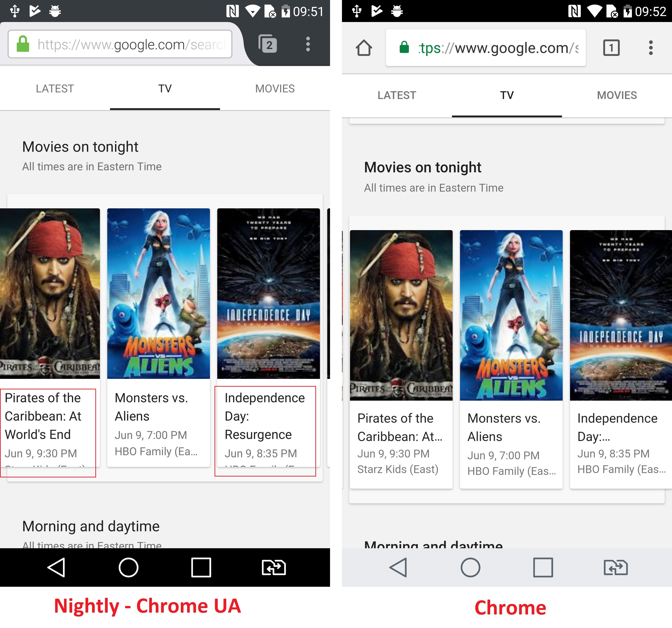
Task: Open the Monsters vs. Aliens poster in Chrome
Action: click(511, 315)
